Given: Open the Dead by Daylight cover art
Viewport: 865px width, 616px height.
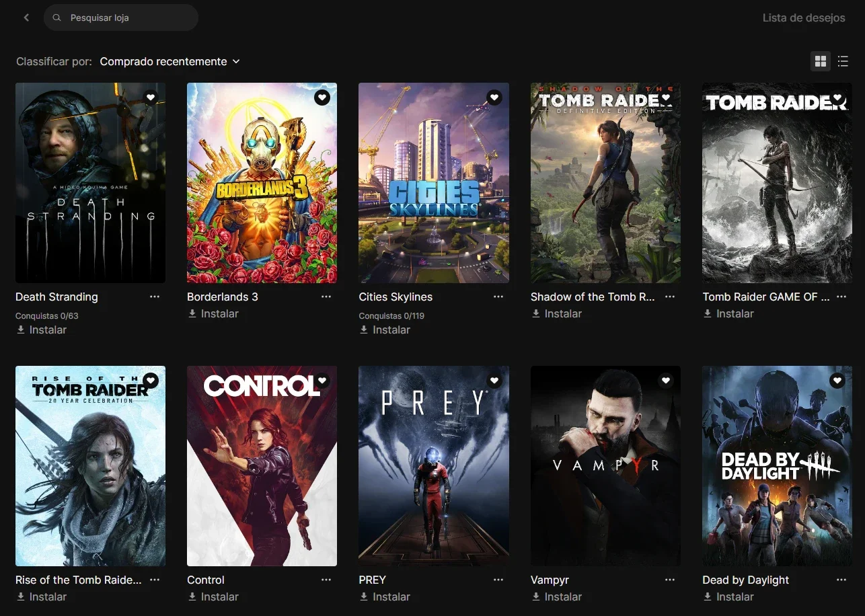Looking at the screenshot, I should click(x=777, y=466).
